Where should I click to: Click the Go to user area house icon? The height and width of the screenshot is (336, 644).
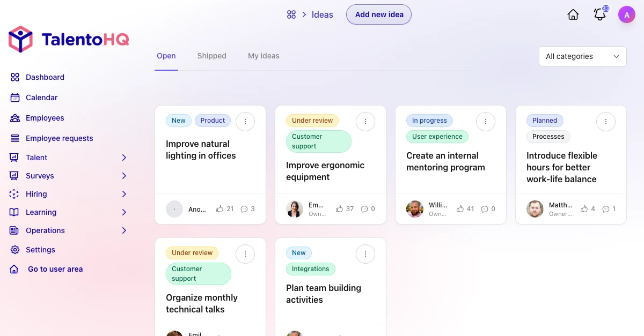click(x=15, y=269)
